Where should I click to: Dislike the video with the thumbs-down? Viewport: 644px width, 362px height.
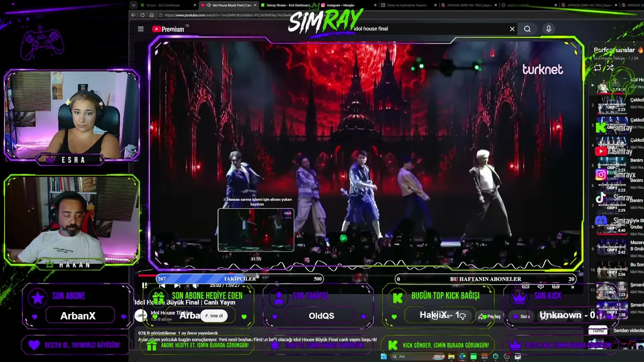(x=462, y=316)
